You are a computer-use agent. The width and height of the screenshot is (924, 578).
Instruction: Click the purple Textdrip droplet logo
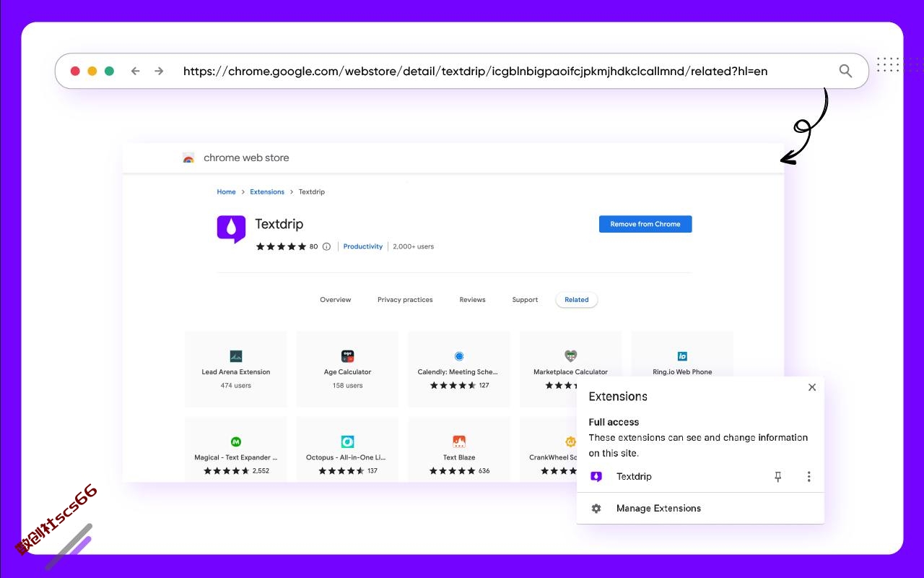(231, 229)
